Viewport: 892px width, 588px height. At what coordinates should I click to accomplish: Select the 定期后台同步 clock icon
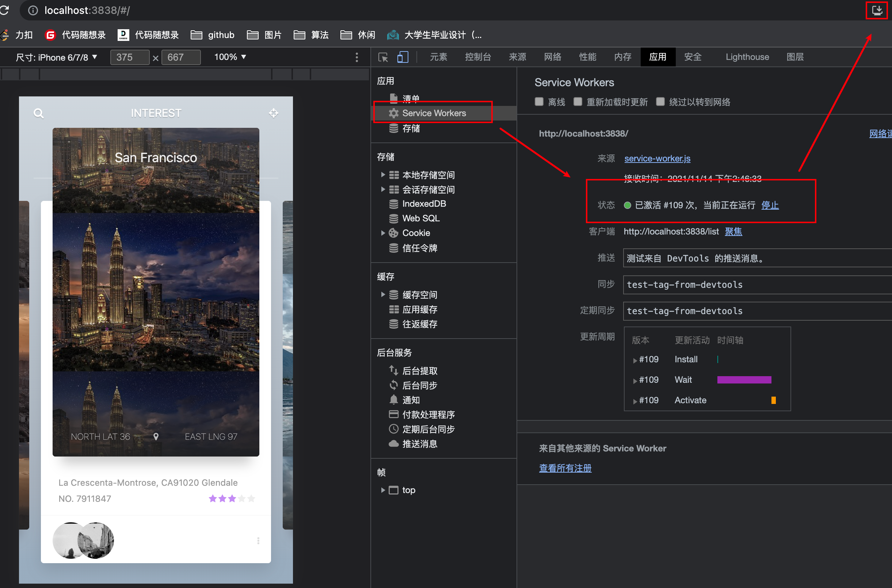point(393,429)
